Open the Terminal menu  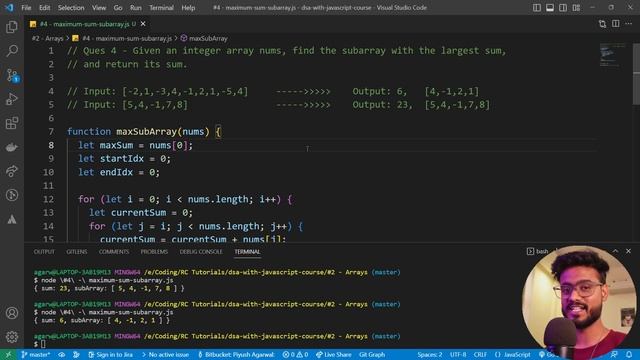pyautogui.click(x=161, y=8)
